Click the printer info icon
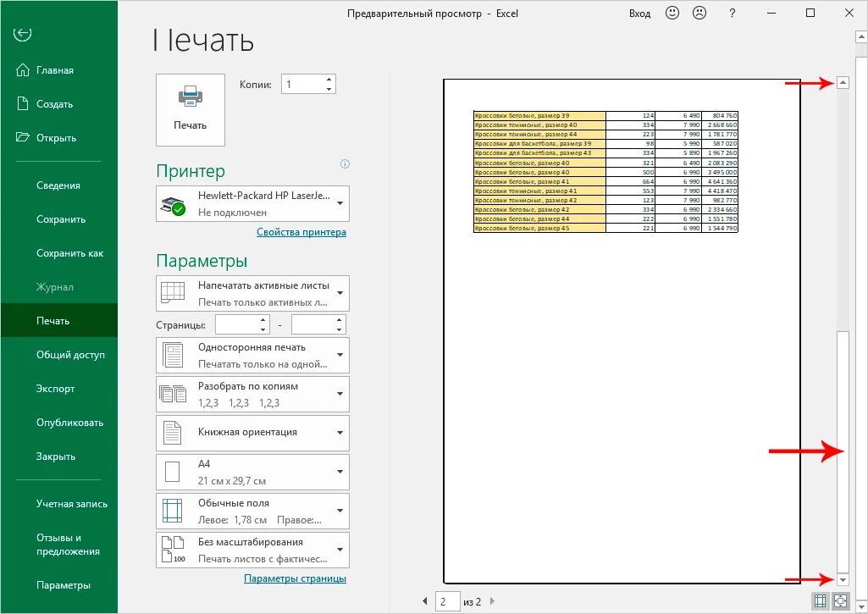 345,164
